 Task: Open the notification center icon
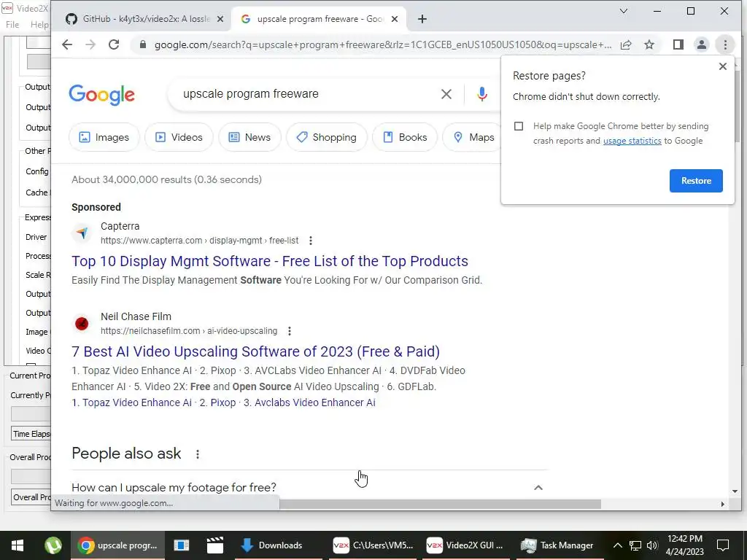(723, 545)
